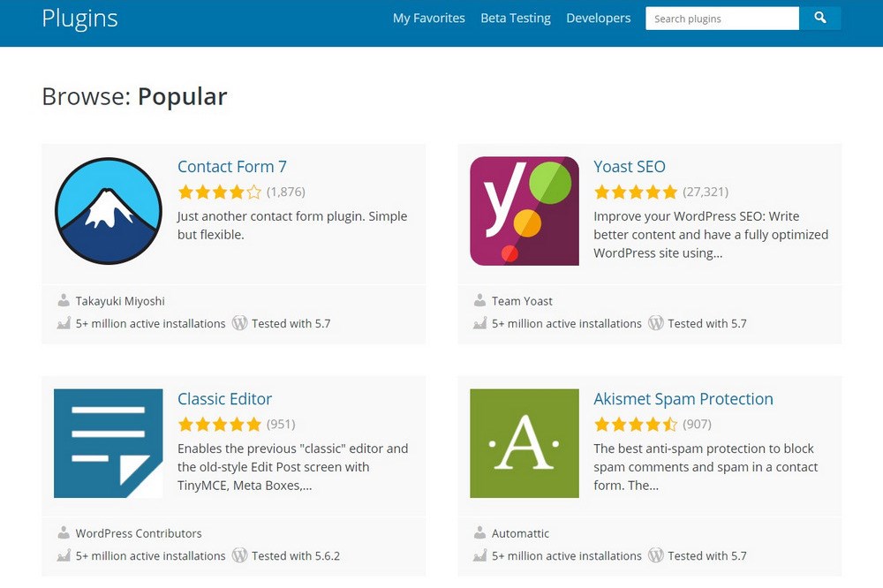Click the Yoast SEO five-star rating
The height and width of the screenshot is (588, 883).
pos(636,192)
